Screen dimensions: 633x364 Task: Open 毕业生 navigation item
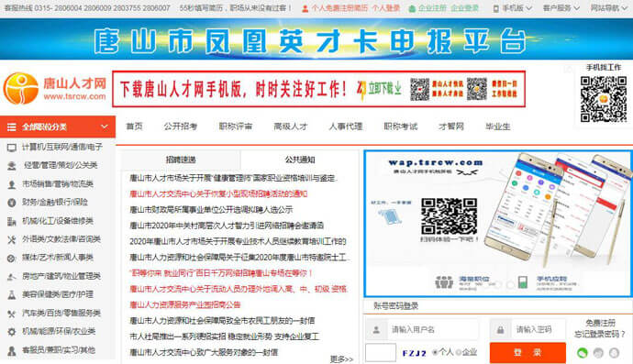point(498,127)
